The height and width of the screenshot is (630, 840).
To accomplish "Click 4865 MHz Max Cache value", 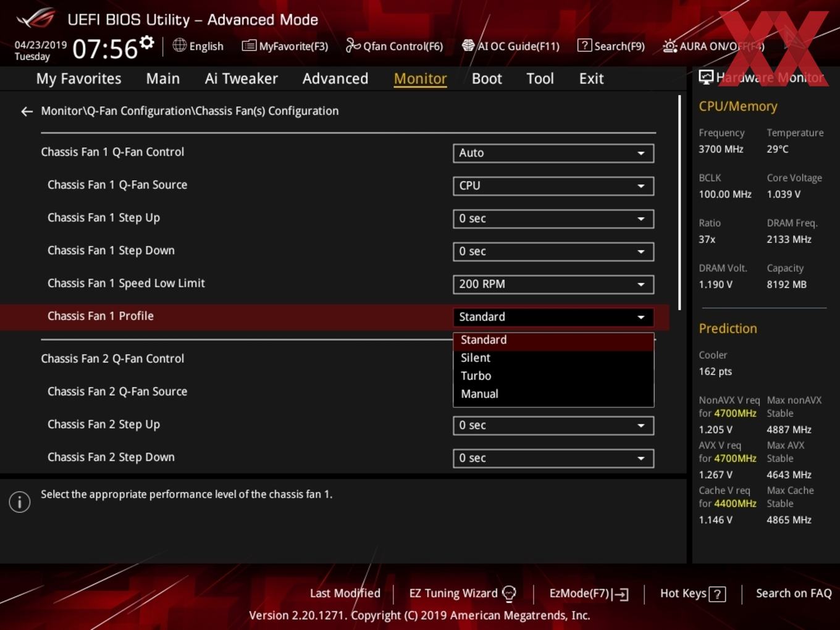I will (x=789, y=520).
